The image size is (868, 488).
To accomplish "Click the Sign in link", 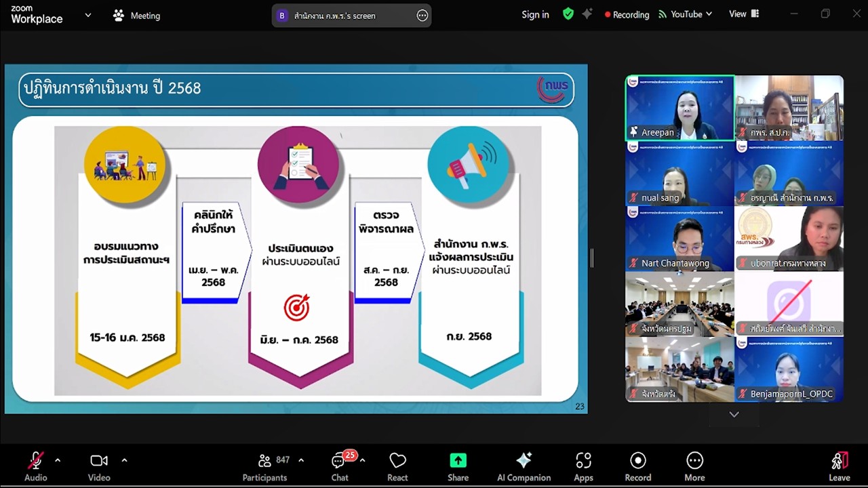I will point(535,15).
